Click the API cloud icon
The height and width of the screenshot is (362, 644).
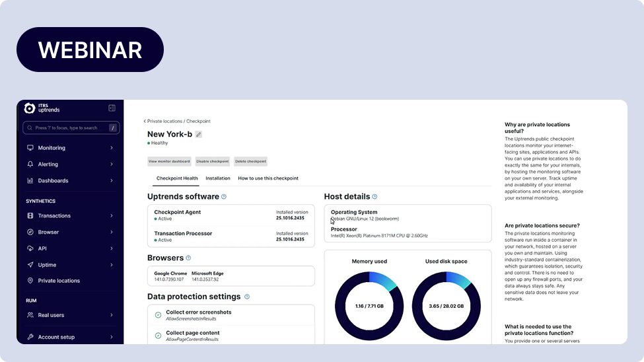point(30,248)
